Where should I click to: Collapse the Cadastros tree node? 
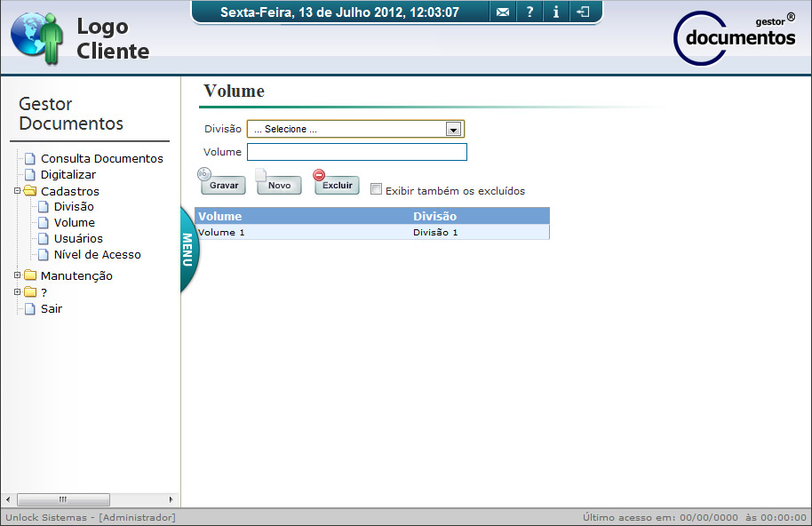tap(17, 190)
